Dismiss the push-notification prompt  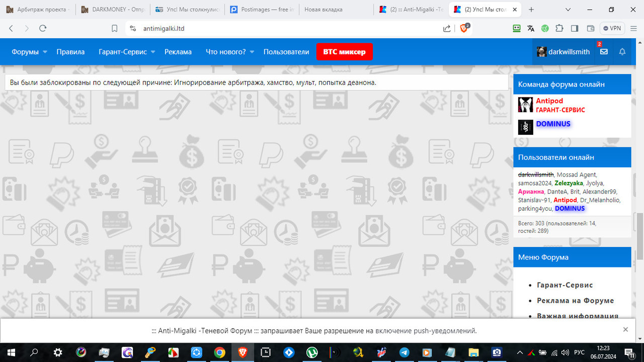coord(625,330)
